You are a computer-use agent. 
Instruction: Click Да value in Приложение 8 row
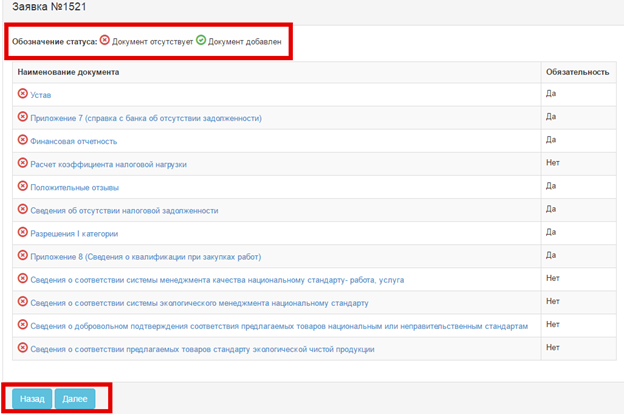click(x=551, y=255)
